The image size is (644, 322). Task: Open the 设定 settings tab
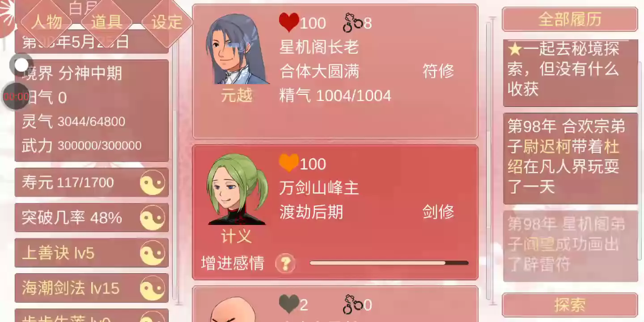pos(167,21)
